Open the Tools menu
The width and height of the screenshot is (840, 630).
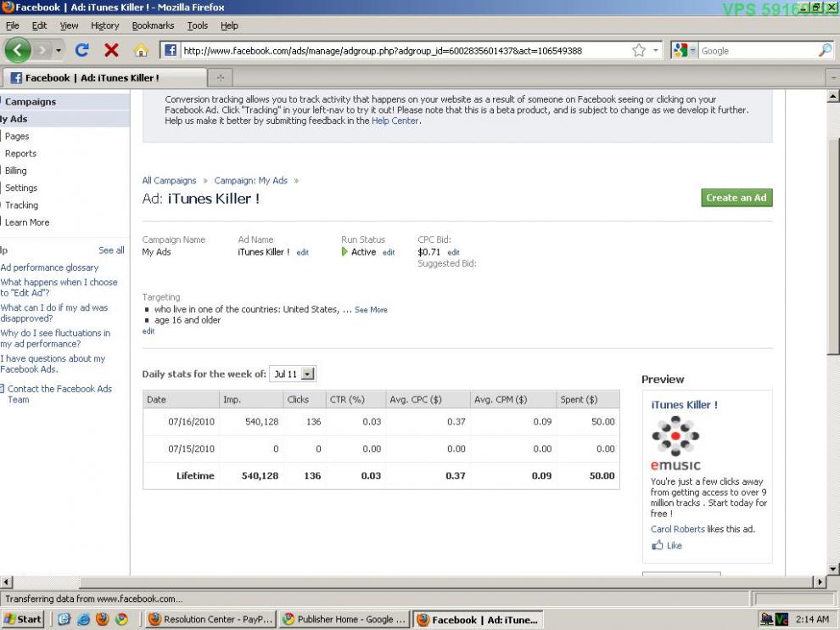pos(198,25)
